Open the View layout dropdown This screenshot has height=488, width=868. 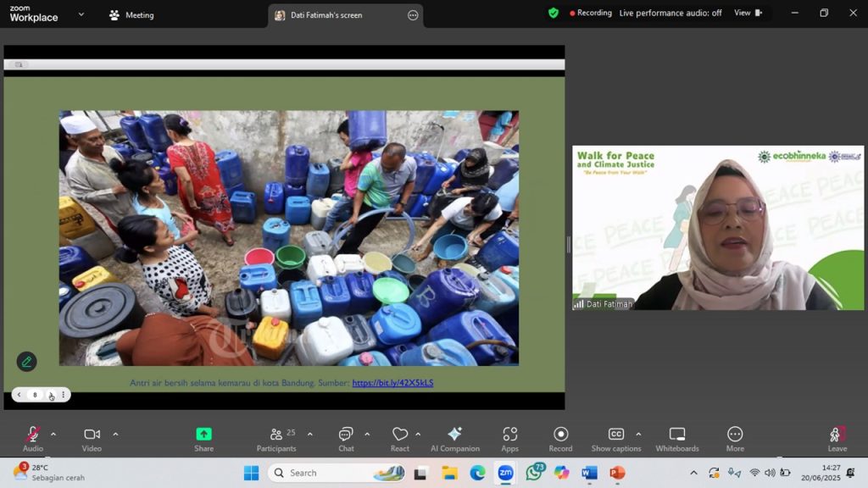(x=748, y=14)
